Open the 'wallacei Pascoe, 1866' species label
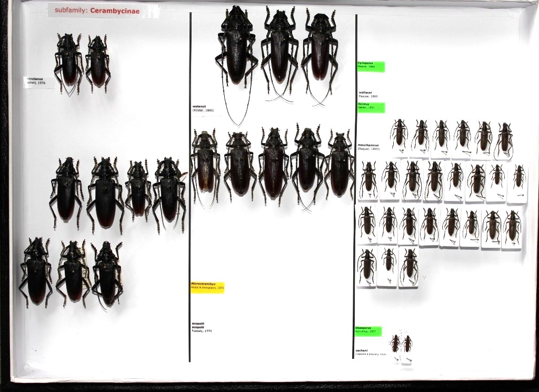 pyautogui.click(x=368, y=95)
